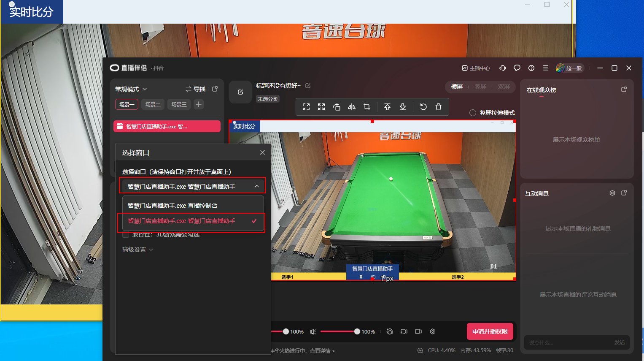Open the 常规模式 mode dropdown
Viewport: 644px width, 361px height.
(131, 89)
